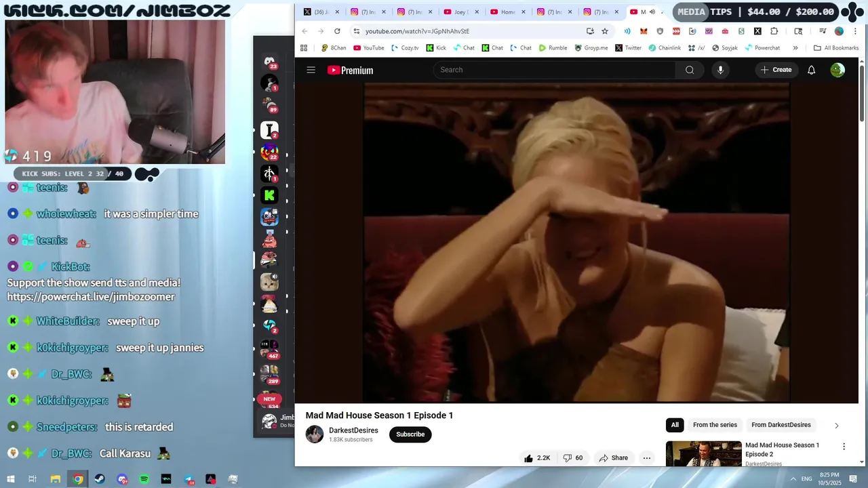Expand the hidden bookmarks overflow chevron
The image size is (868, 488).
[795, 48]
